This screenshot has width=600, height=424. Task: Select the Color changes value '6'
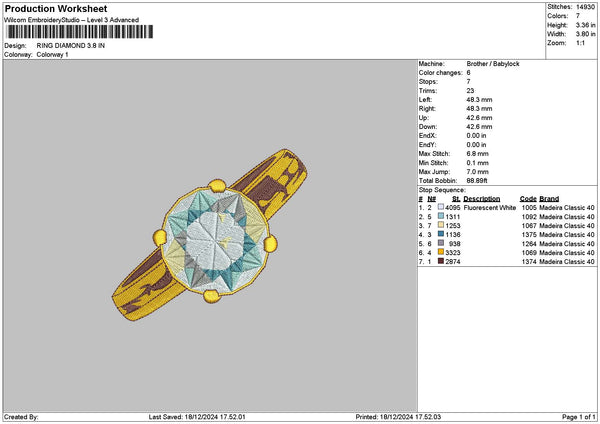pos(469,73)
